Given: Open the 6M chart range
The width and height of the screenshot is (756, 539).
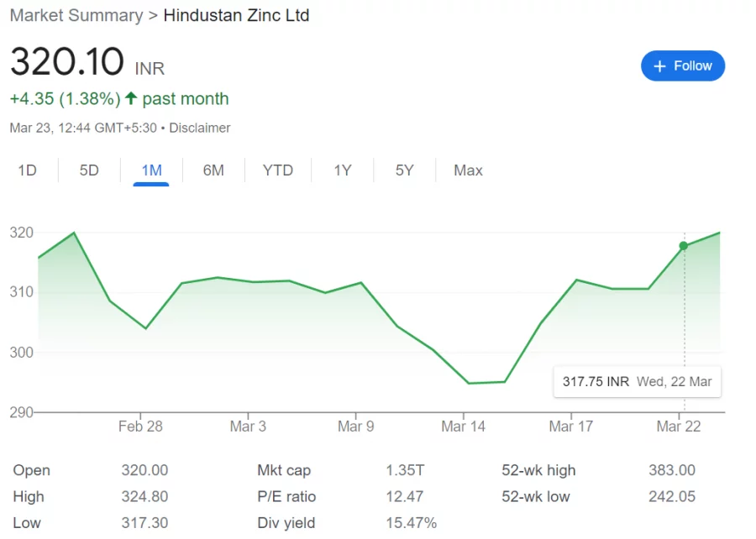Looking at the screenshot, I should click(x=213, y=170).
